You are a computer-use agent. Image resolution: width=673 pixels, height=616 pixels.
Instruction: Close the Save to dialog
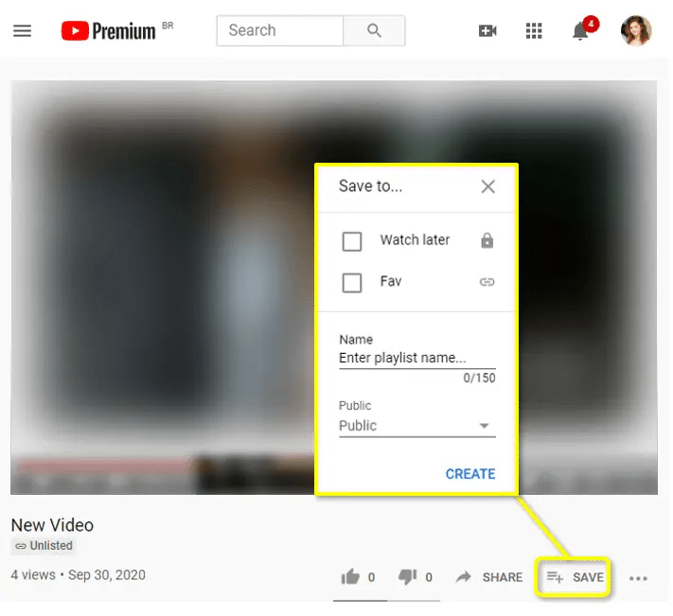click(488, 186)
